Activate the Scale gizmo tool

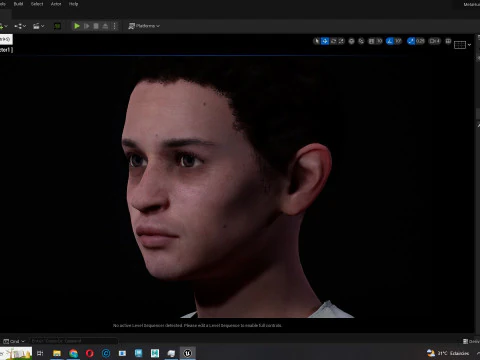click(341, 41)
